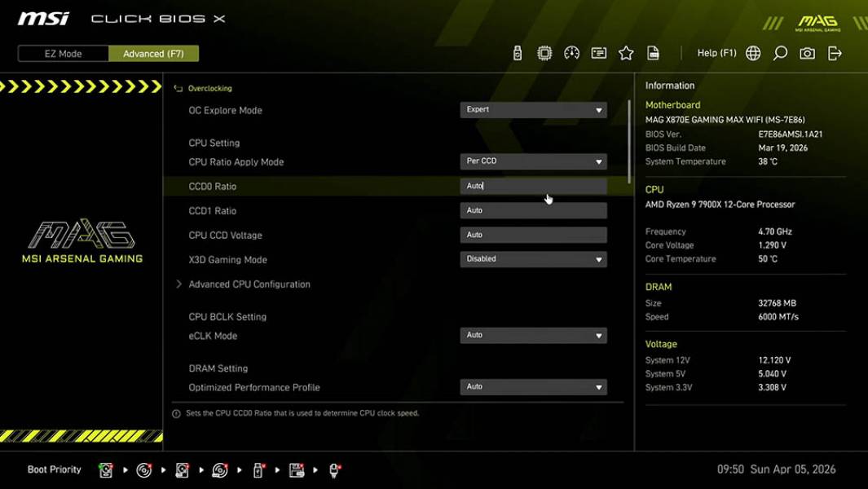Image resolution: width=868 pixels, height=489 pixels.
Task: Select the Advanced (F7) tab
Action: (153, 53)
